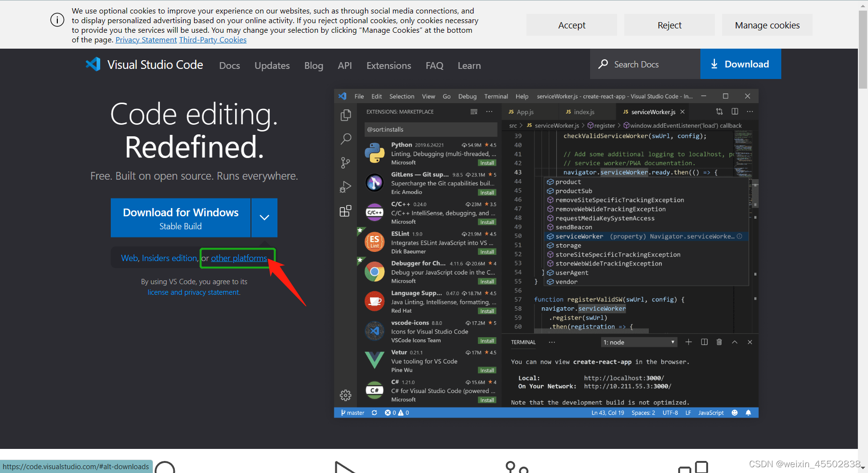868x473 pixels.
Task: Click the vscode-icons extension icon
Action: (x=374, y=331)
